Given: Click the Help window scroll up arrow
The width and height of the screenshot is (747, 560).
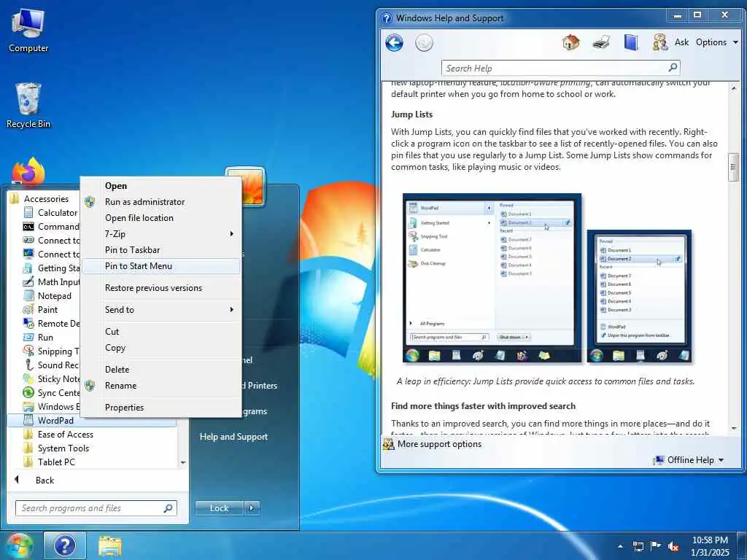Looking at the screenshot, I should click(733, 88).
